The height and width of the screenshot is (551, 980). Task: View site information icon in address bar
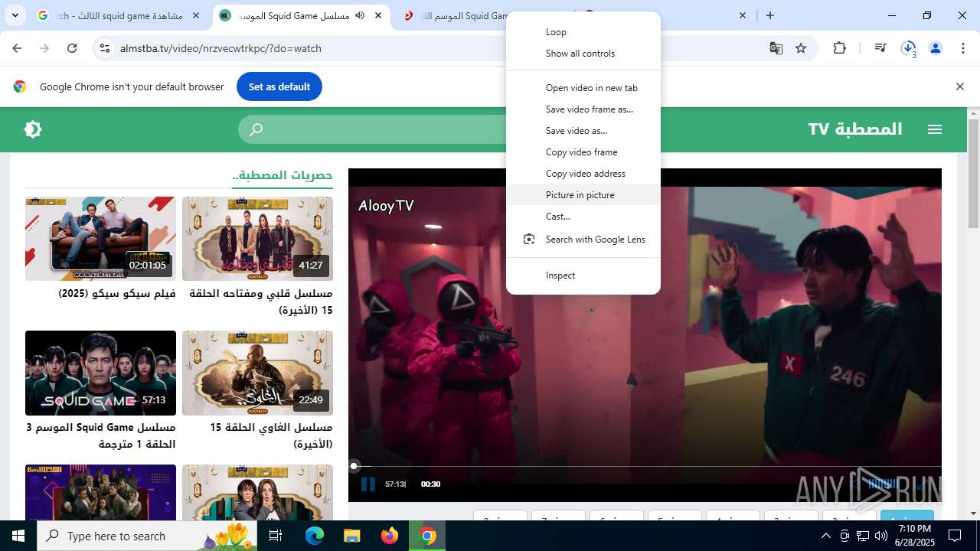(105, 48)
